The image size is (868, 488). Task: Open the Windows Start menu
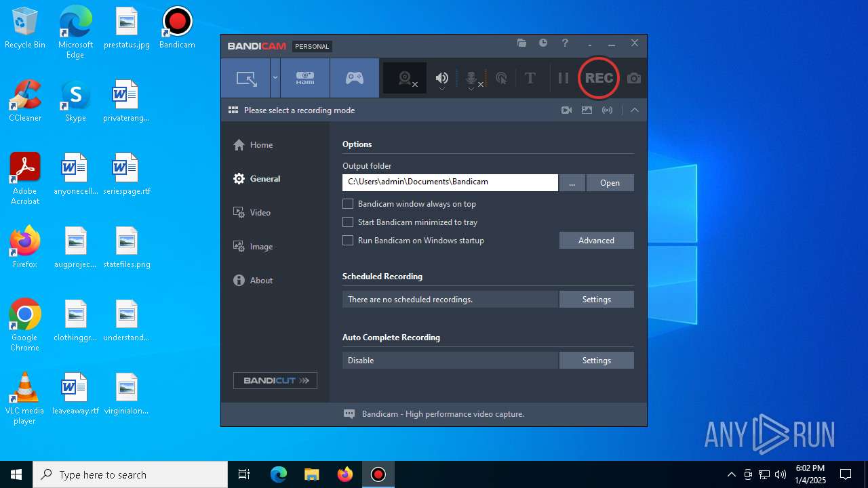[x=16, y=474]
